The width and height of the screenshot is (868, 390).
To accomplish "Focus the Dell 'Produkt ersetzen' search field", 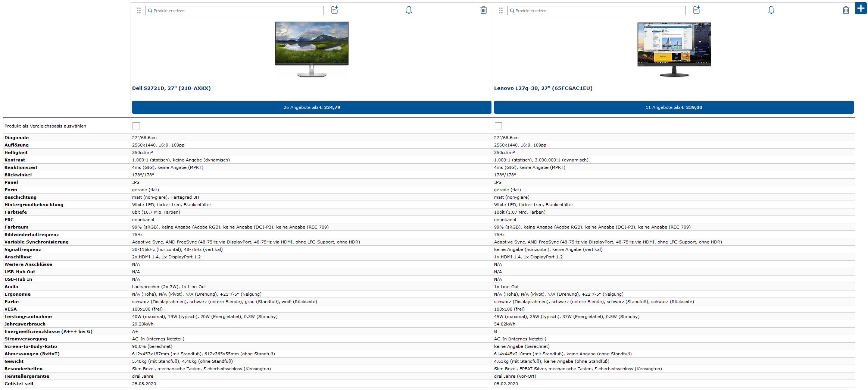I will click(235, 11).
